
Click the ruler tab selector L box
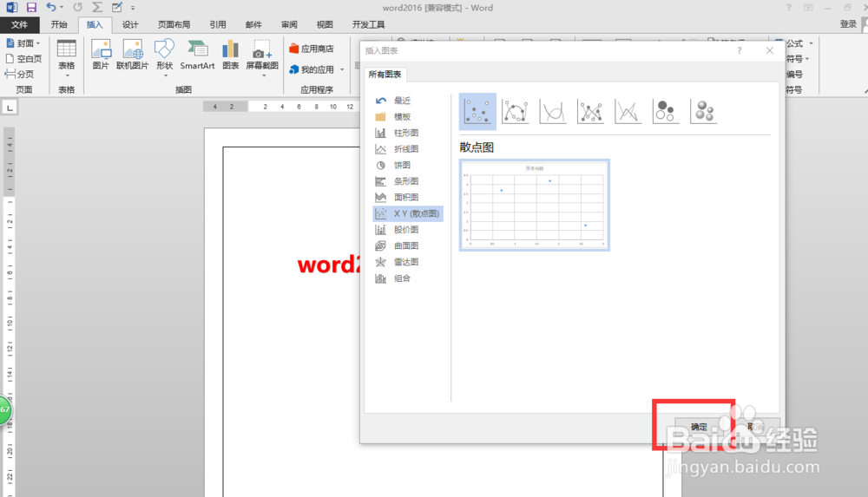point(10,108)
